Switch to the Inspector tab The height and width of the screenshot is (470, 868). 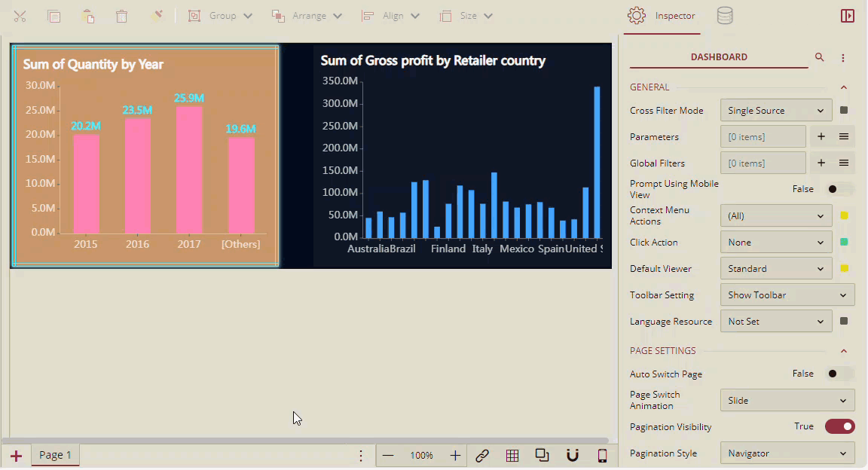click(662, 16)
